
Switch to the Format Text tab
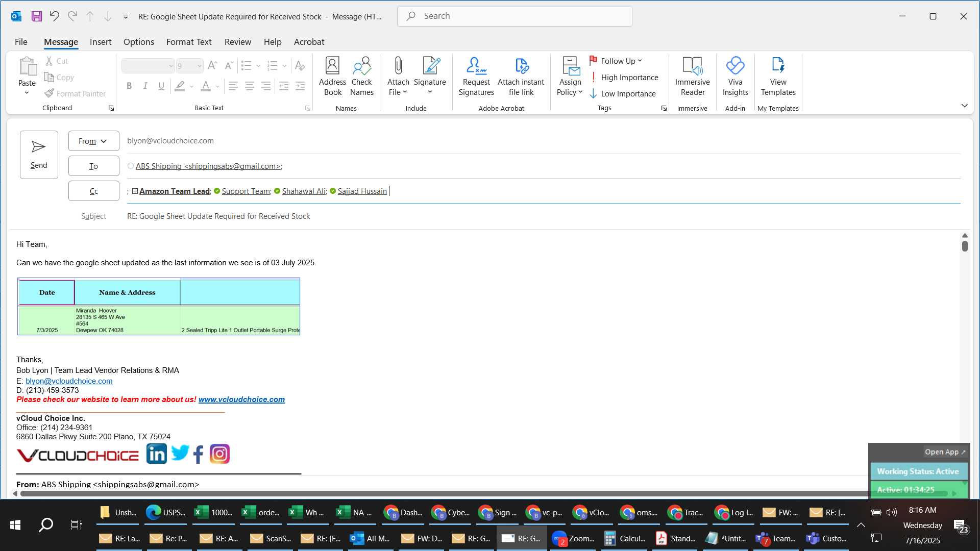[x=189, y=42]
